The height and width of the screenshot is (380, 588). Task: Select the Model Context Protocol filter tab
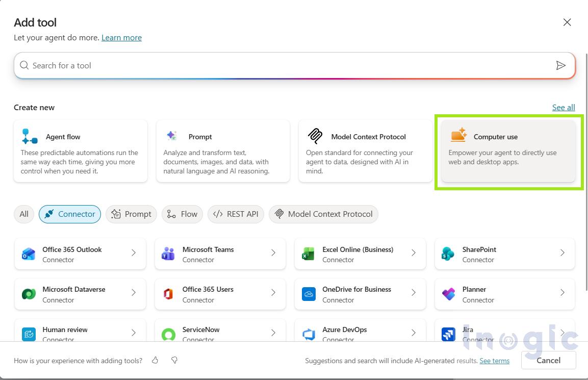[x=324, y=214]
